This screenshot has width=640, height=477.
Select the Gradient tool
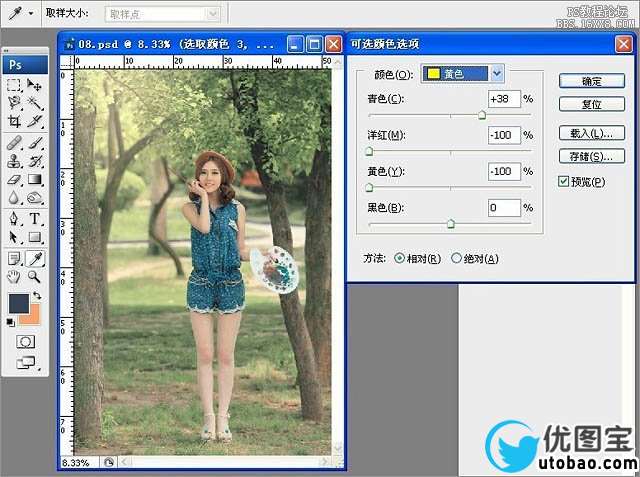(x=34, y=179)
